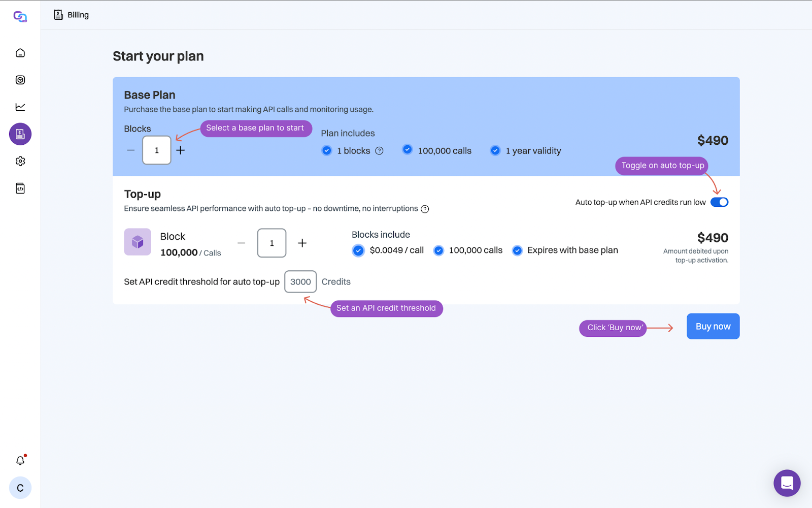Screen dimensions: 812x508
Task: Increase the Base Plan blocks count
Action: point(181,150)
